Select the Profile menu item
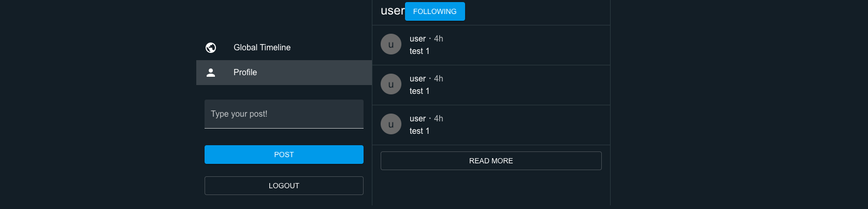The width and height of the screenshot is (868, 209). pyautogui.click(x=284, y=73)
